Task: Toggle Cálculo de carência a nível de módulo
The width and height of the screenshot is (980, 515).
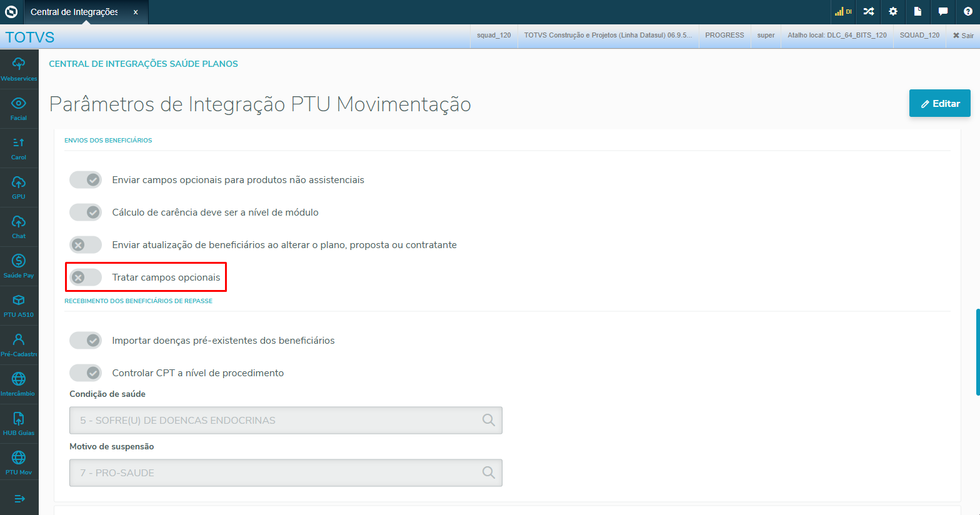Action: [86, 212]
